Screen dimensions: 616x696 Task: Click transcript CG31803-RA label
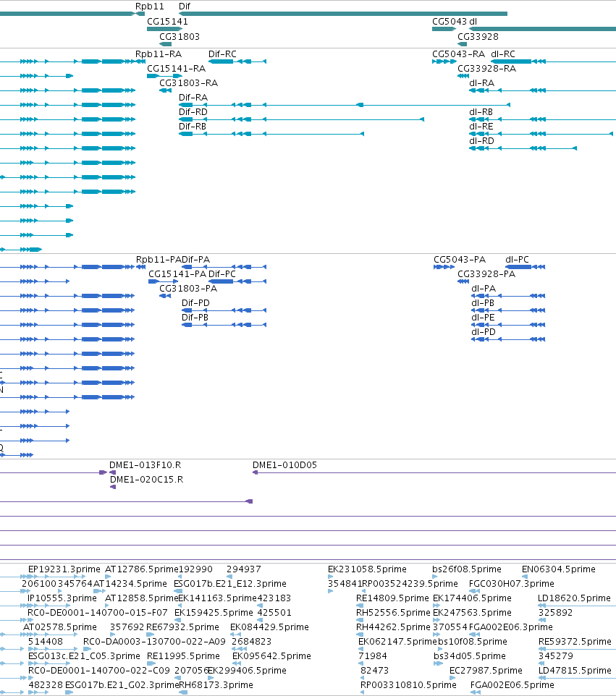(189, 83)
